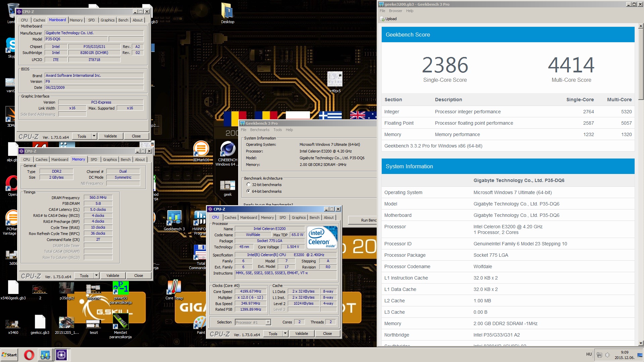Image resolution: width=644 pixels, height=362 pixels.
Task: Open the hwprime desktop icon
Action: point(94,292)
